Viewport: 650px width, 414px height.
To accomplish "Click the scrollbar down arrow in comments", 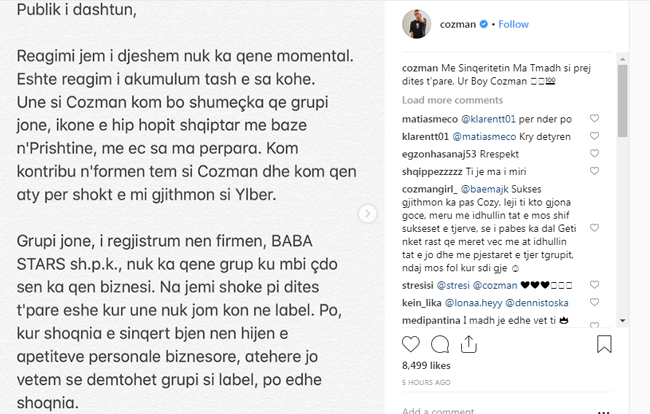I will point(622,321).
